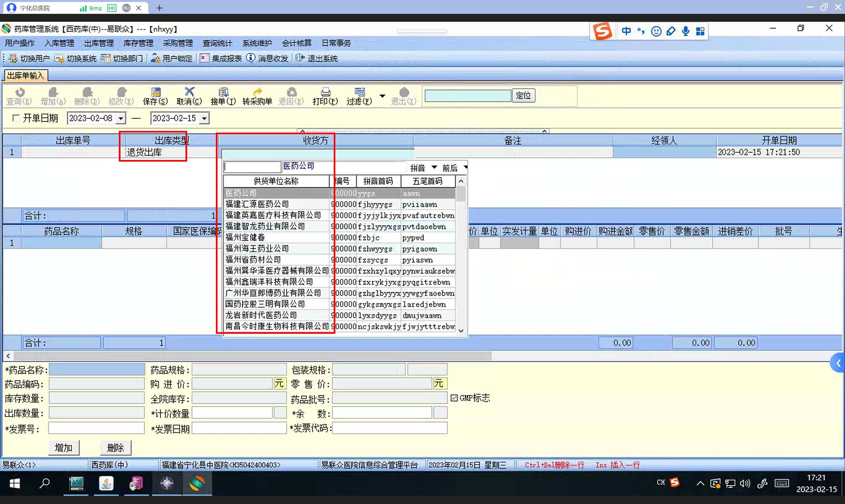Expand the start date 2023-02-08 dropdown
The image size is (845, 504).
click(x=121, y=118)
